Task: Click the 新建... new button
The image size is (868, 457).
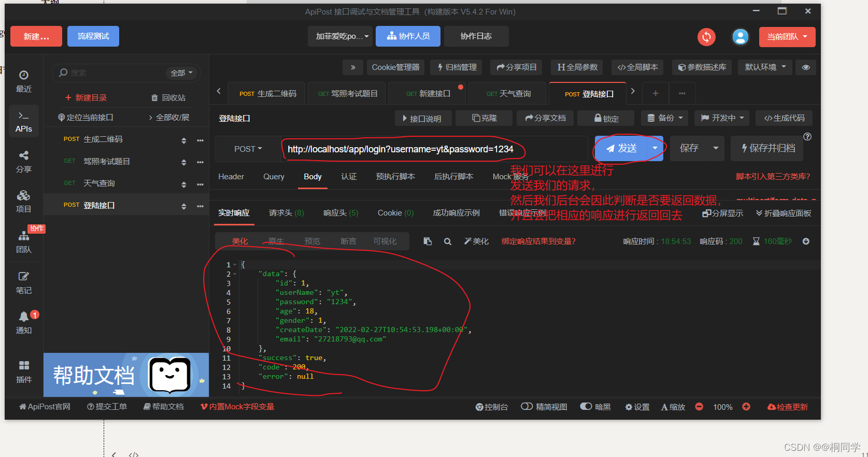Action: point(36,36)
